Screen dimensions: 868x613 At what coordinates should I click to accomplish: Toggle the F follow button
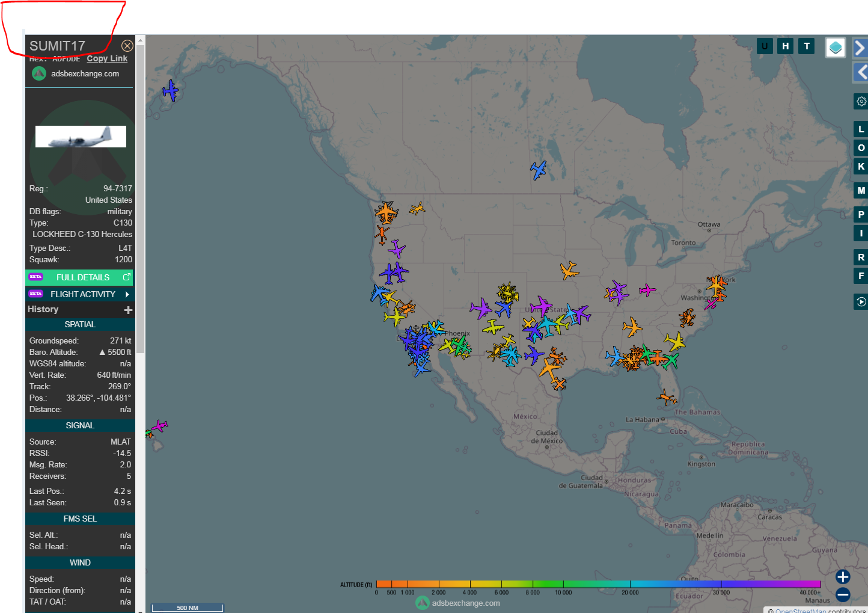pos(861,276)
